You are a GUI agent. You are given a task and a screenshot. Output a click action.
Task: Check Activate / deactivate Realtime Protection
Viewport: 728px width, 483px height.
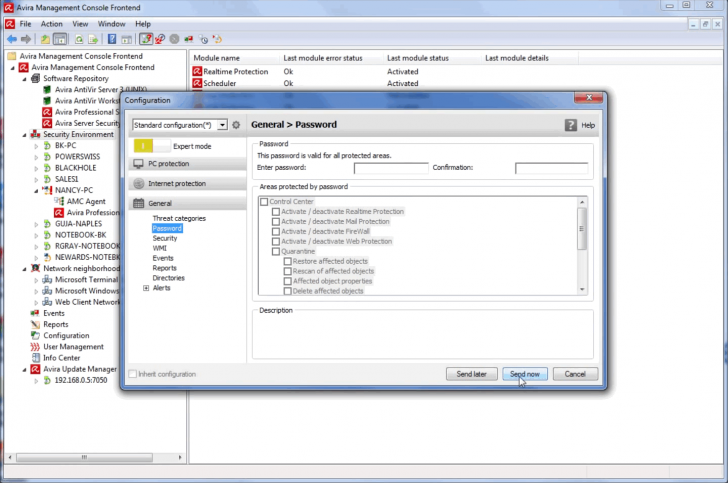(276, 211)
